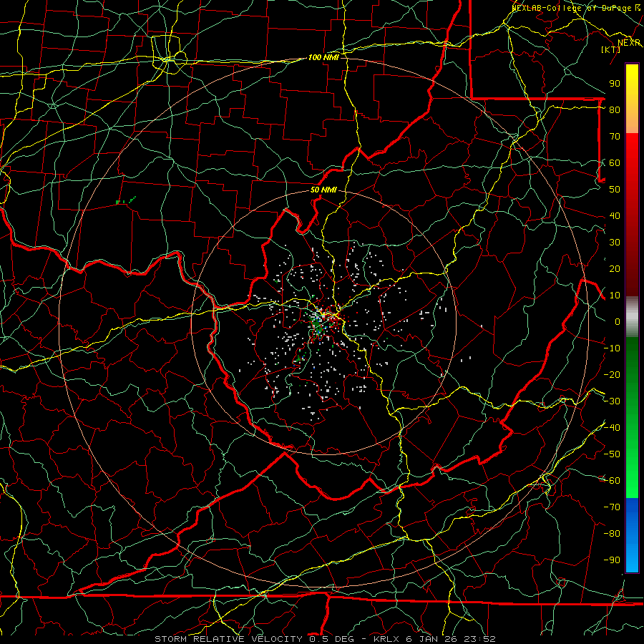Click the -20 value on velocity scale
Image resolution: width=644 pixels, height=644 pixels.
612,374
